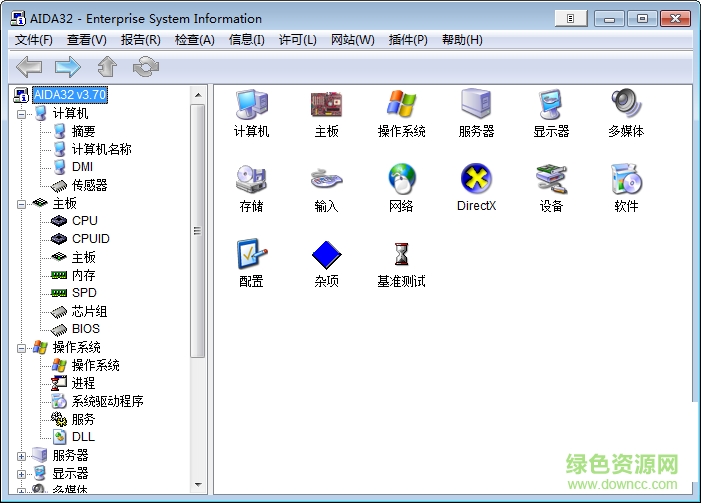
Task: Select the 存储 storage icon
Action: 251,180
